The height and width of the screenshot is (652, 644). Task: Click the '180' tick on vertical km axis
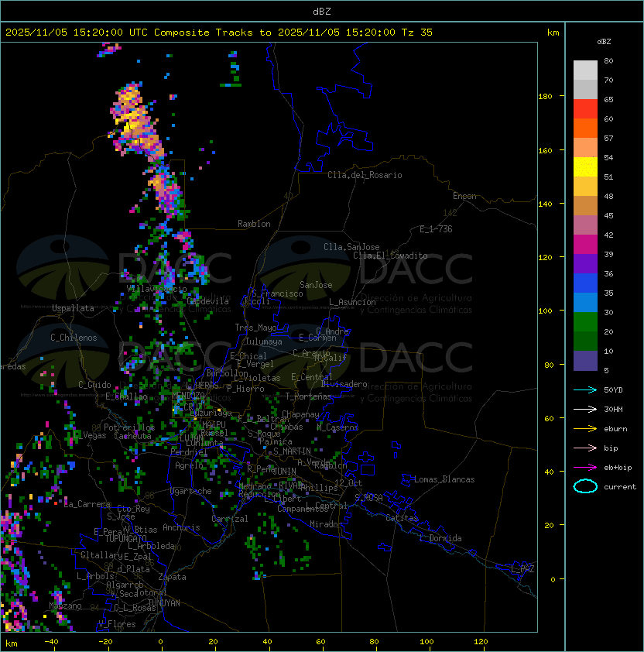point(545,97)
